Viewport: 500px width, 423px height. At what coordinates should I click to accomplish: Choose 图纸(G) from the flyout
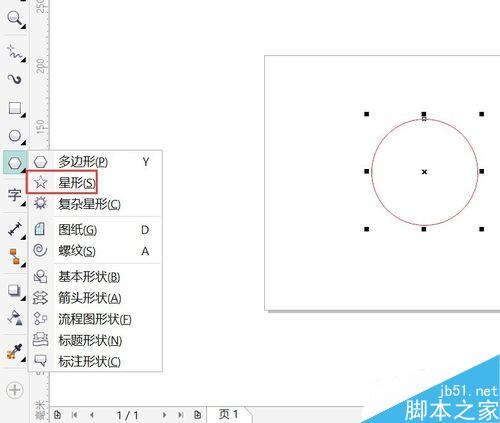point(95,230)
